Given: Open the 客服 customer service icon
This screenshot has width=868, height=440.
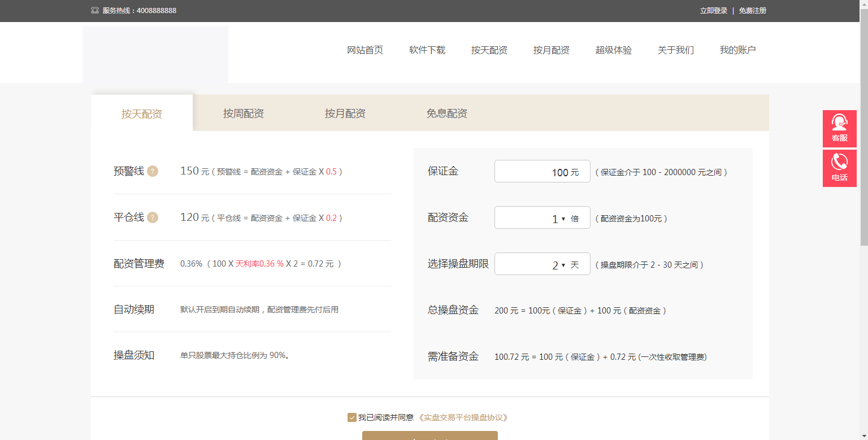Looking at the screenshot, I should tap(840, 128).
